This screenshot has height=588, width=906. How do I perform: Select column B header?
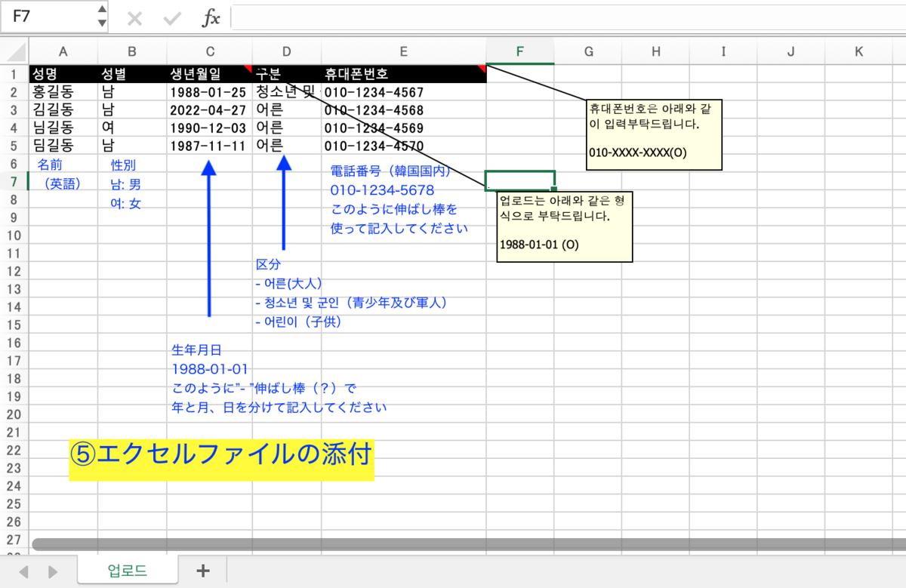click(x=132, y=51)
